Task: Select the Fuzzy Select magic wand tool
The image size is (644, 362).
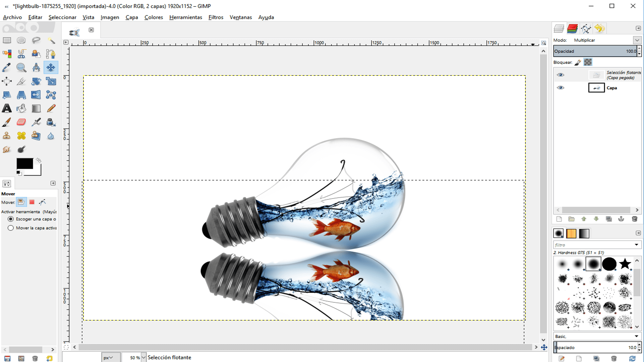Action: 51,41
